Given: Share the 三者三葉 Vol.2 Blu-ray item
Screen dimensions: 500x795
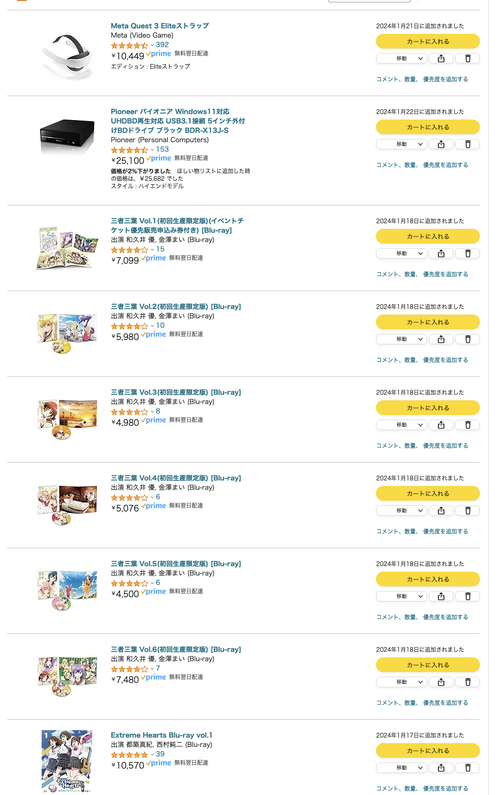Looking at the screenshot, I should 441,339.
